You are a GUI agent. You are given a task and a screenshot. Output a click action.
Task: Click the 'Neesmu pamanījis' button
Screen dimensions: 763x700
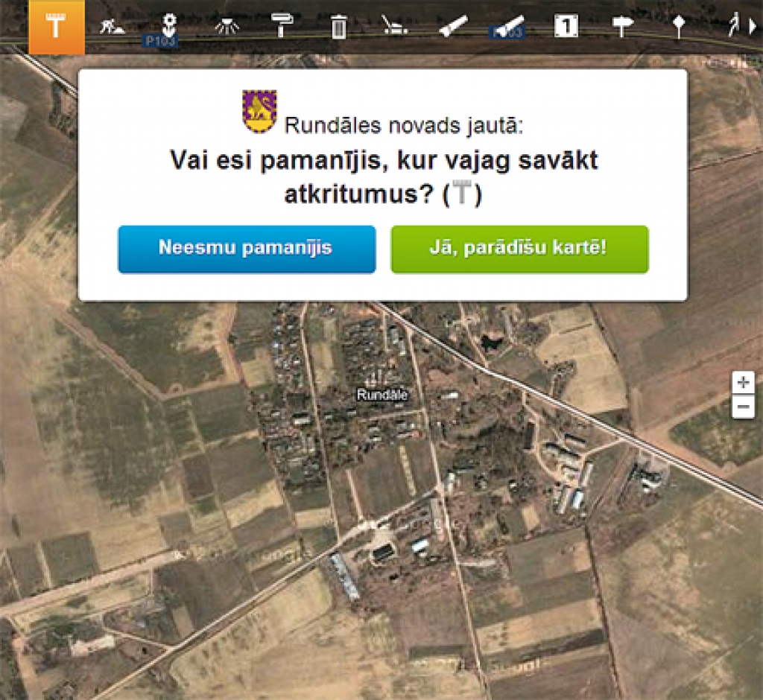(247, 249)
